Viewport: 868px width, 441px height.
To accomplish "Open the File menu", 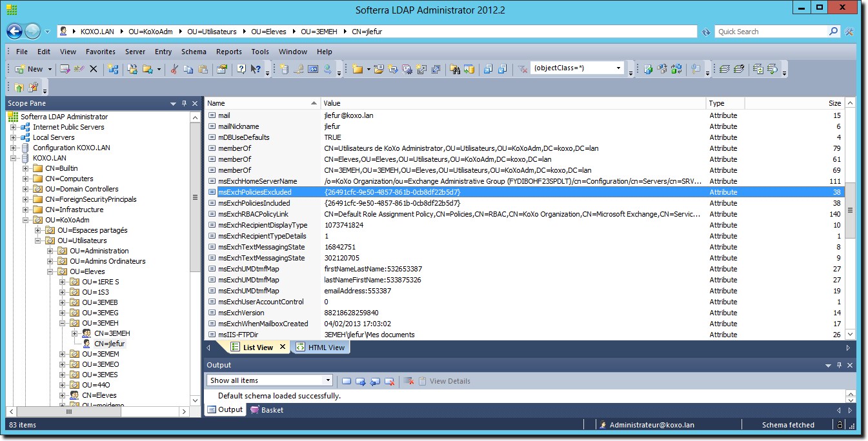I will tap(22, 52).
